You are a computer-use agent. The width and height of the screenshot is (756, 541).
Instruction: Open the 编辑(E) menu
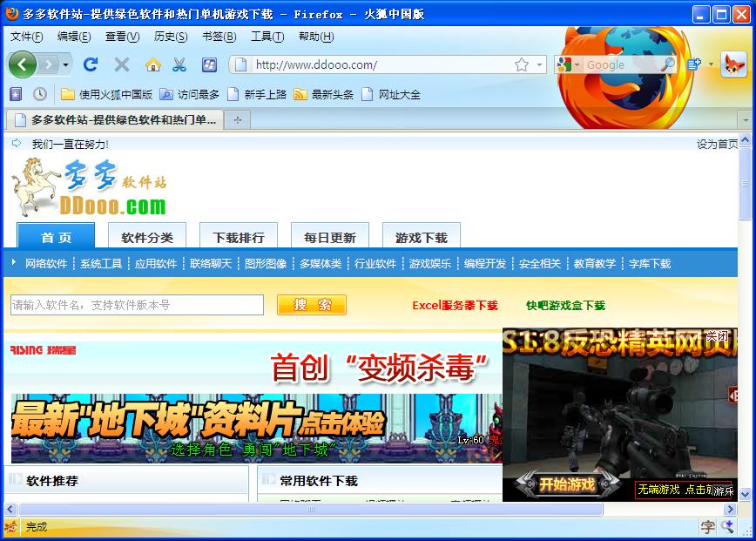[x=74, y=37]
